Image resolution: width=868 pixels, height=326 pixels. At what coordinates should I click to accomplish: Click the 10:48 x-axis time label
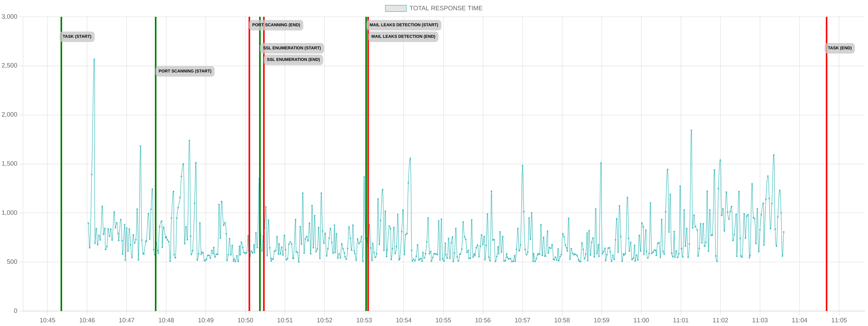tap(166, 320)
